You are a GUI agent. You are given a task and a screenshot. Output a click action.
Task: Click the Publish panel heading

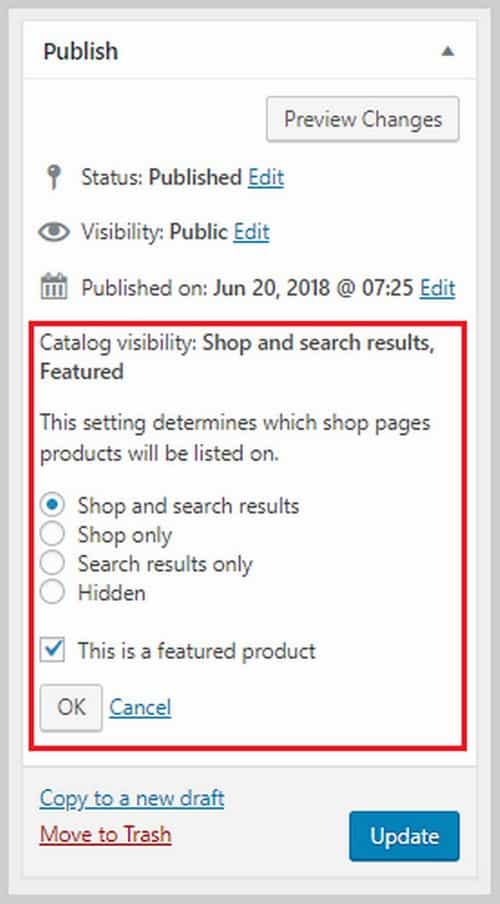click(x=81, y=52)
